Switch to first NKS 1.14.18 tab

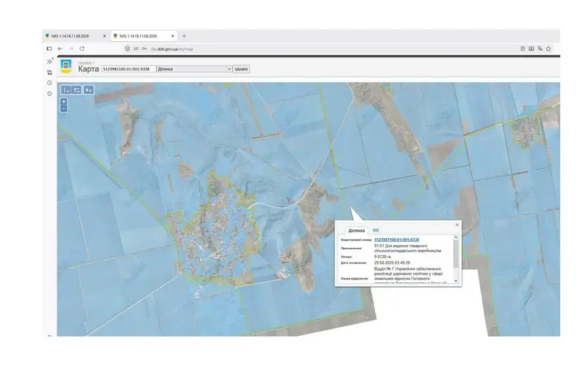pyautogui.click(x=76, y=36)
